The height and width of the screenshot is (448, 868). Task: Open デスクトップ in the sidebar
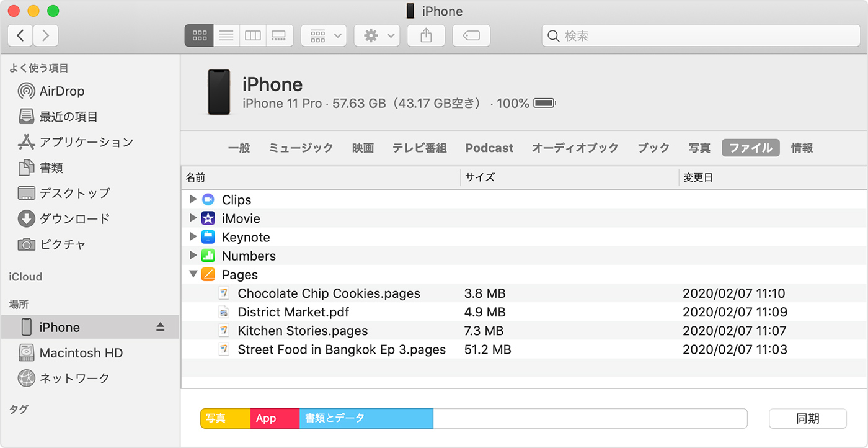pos(63,193)
